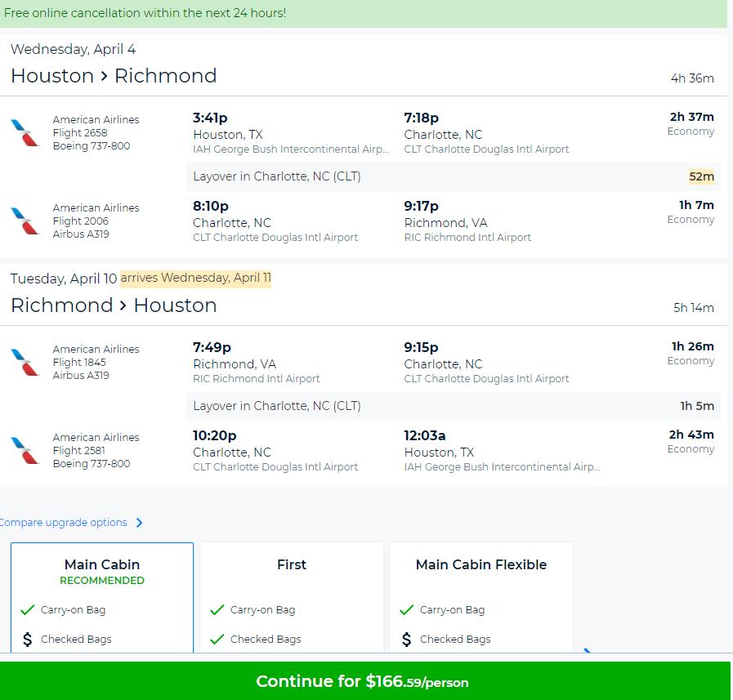The height and width of the screenshot is (700, 733).
Task: Click the chevron arrow next to Compare upgrade options
Action: (x=139, y=523)
